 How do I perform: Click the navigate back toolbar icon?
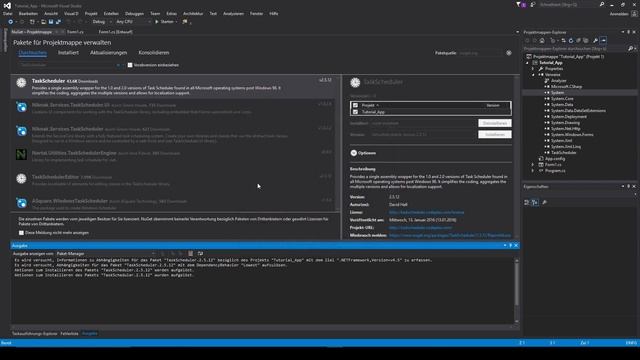[10, 22]
